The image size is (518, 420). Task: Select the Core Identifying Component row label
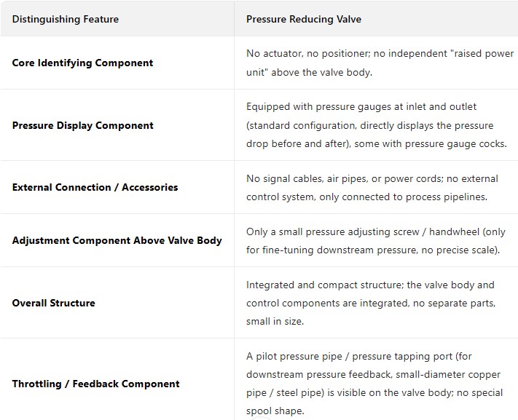(x=82, y=63)
